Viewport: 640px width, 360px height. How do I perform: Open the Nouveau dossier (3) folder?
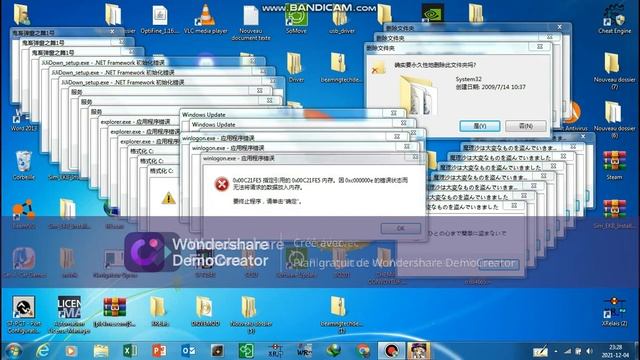point(251,314)
